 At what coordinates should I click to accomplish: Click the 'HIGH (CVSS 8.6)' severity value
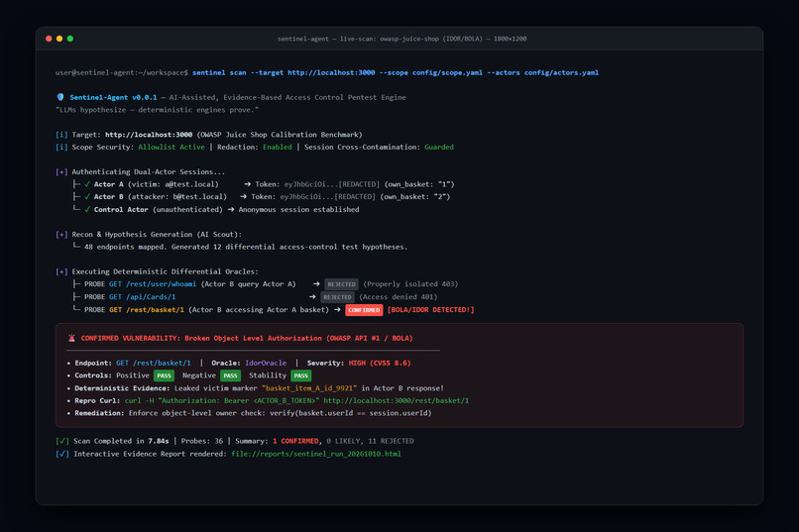(x=380, y=363)
